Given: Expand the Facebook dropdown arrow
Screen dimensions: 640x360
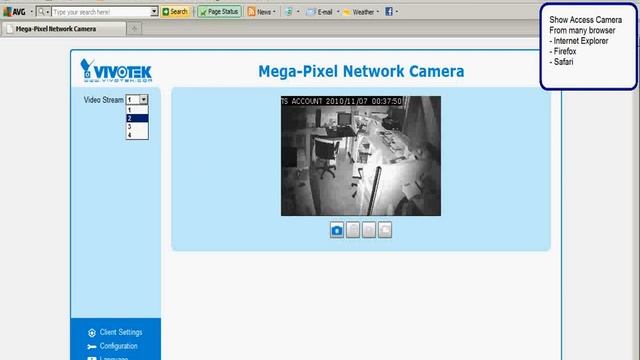Looking at the screenshot, I should [x=397, y=12].
